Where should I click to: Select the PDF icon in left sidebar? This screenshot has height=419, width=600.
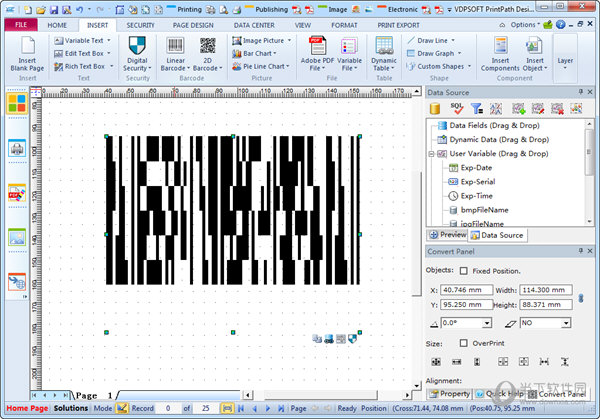pos(17,193)
